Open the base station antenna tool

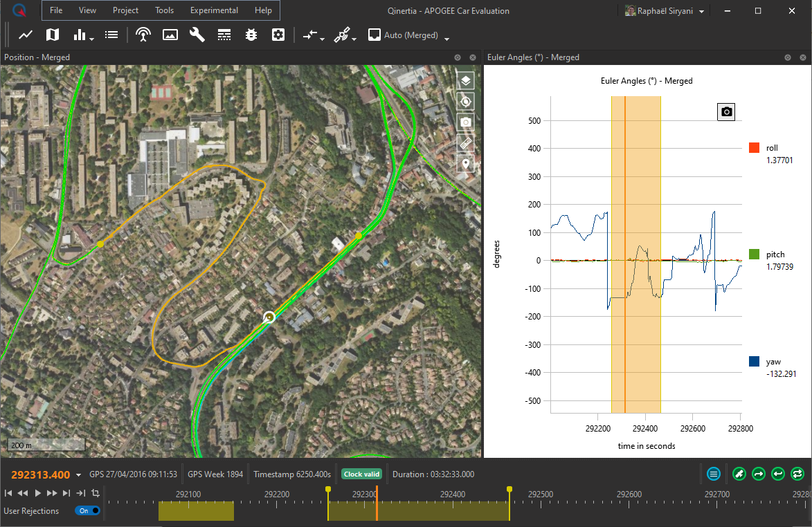(x=143, y=35)
